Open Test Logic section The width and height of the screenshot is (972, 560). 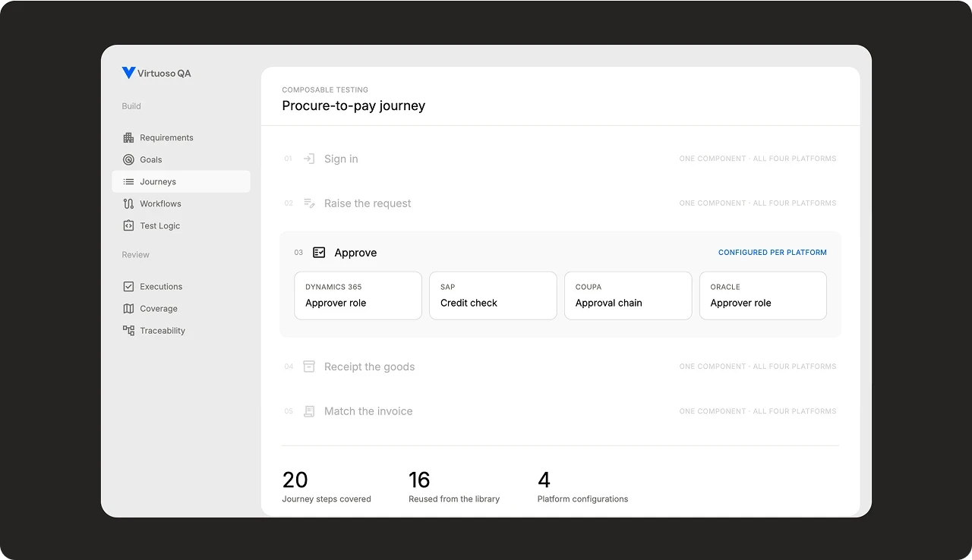pos(181,225)
